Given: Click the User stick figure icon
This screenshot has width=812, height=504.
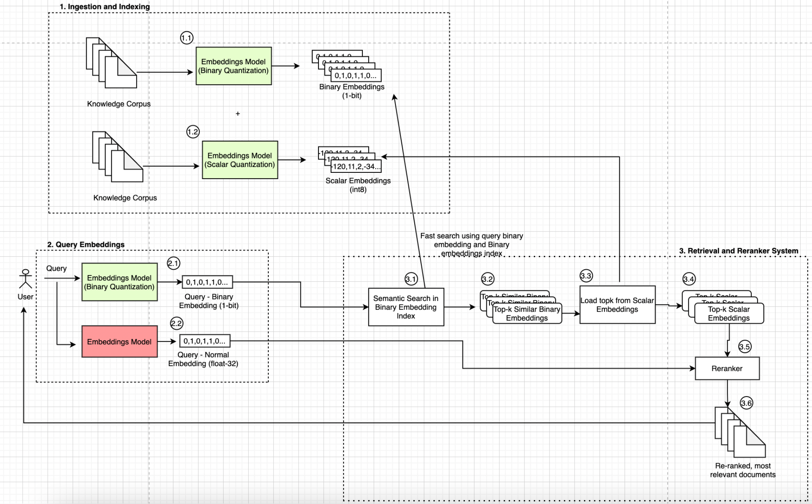Looking at the screenshot, I should point(25,279).
